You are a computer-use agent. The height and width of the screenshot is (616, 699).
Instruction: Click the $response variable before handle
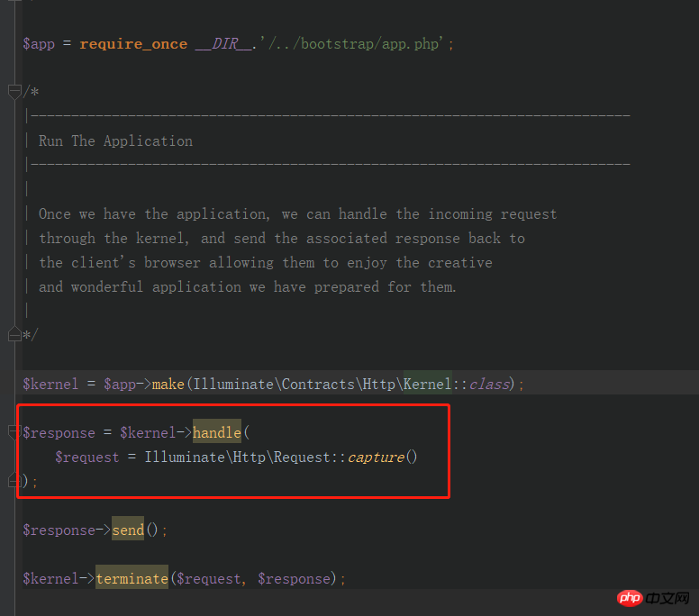(x=59, y=433)
